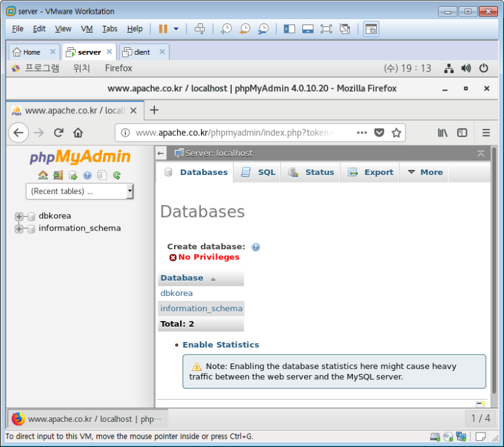Close the www.apache.co.kr Firefox tab
This screenshot has height=447, width=504.
[x=134, y=110]
